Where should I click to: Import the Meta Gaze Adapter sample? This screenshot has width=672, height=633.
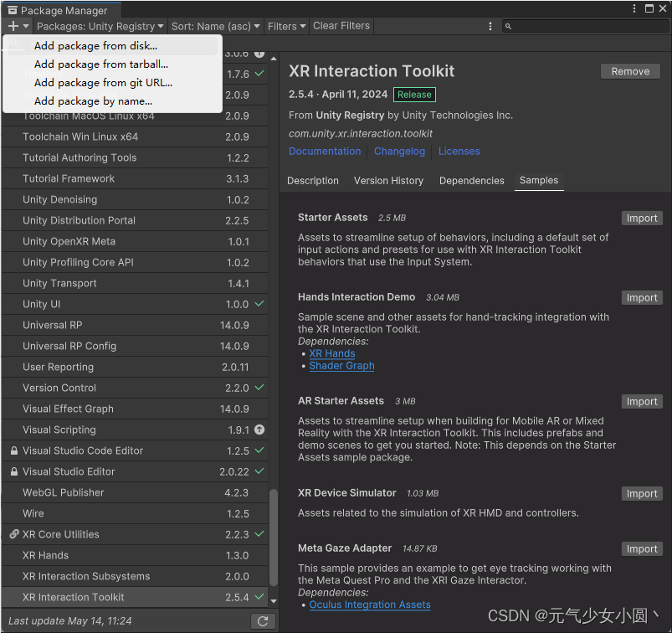(x=642, y=549)
